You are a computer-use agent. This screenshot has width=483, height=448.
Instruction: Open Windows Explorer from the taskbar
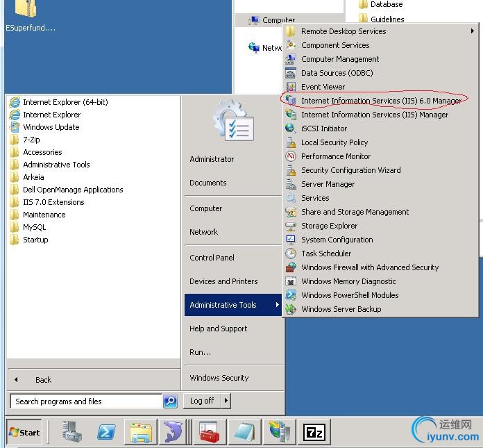tap(141, 432)
